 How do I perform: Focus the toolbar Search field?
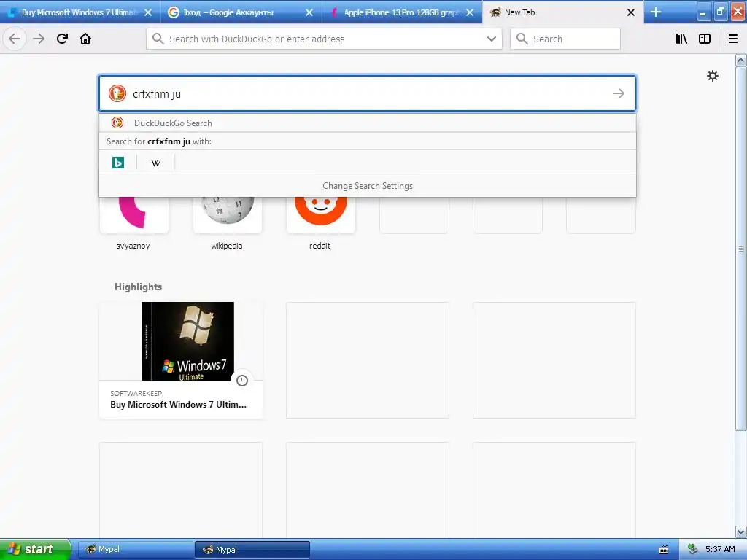point(565,39)
